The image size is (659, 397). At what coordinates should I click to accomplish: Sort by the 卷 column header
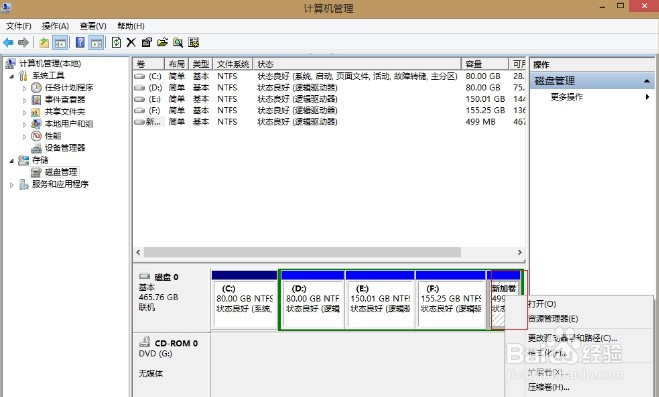point(149,64)
